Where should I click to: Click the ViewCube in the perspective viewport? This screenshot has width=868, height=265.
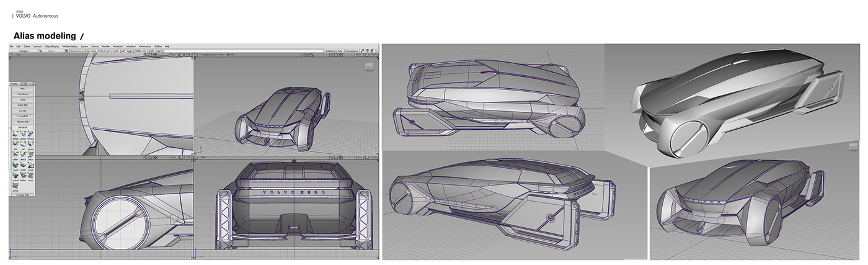369,66
